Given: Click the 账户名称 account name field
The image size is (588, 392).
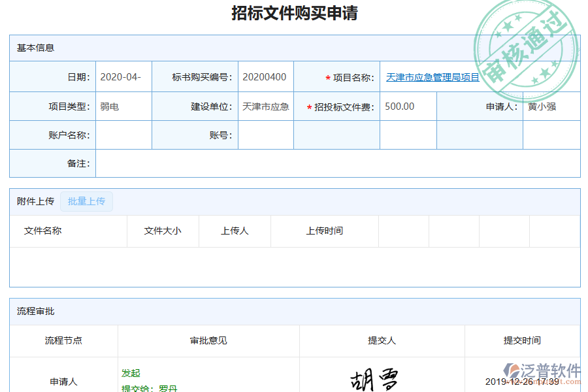Looking at the screenshot, I should tap(124, 135).
